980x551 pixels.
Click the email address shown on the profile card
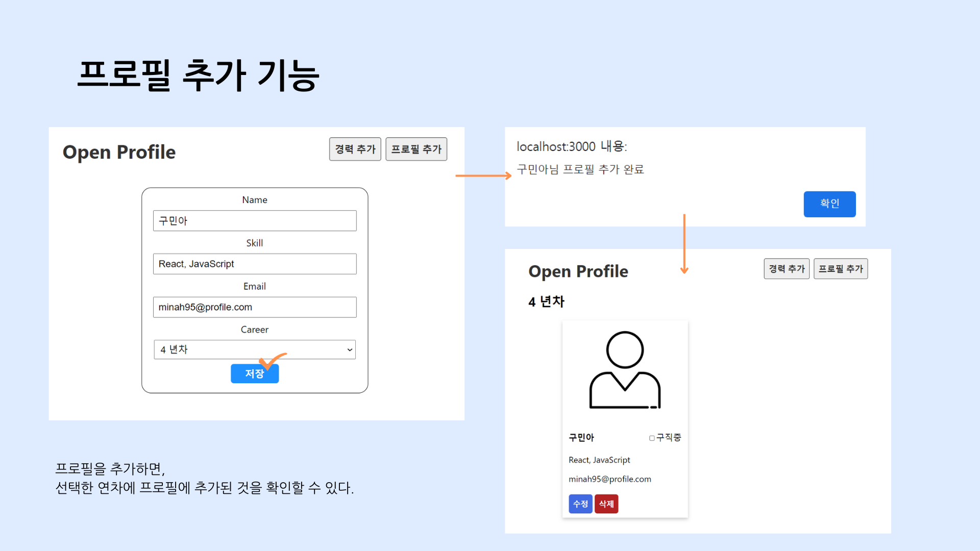point(610,479)
